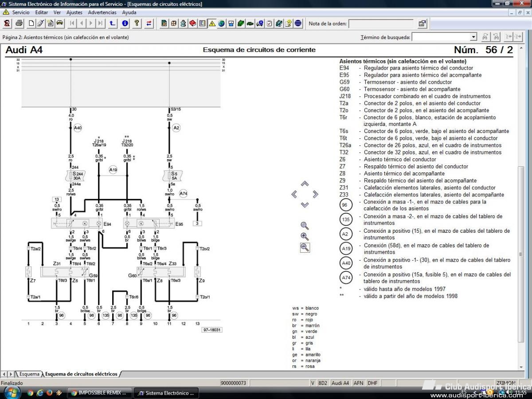
Task: Click the 'G60' legend entry text
Action: click(344, 89)
